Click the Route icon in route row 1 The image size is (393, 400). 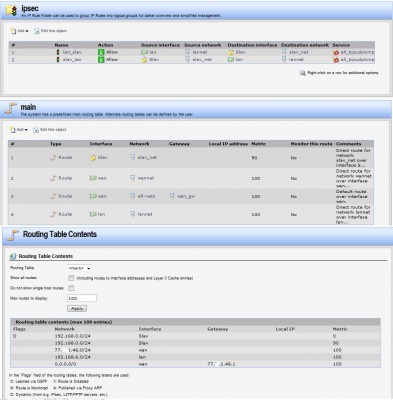point(53,158)
